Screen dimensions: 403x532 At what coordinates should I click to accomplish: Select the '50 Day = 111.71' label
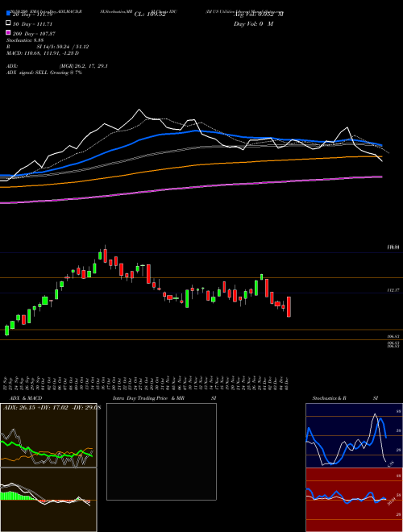click(x=32, y=24)
